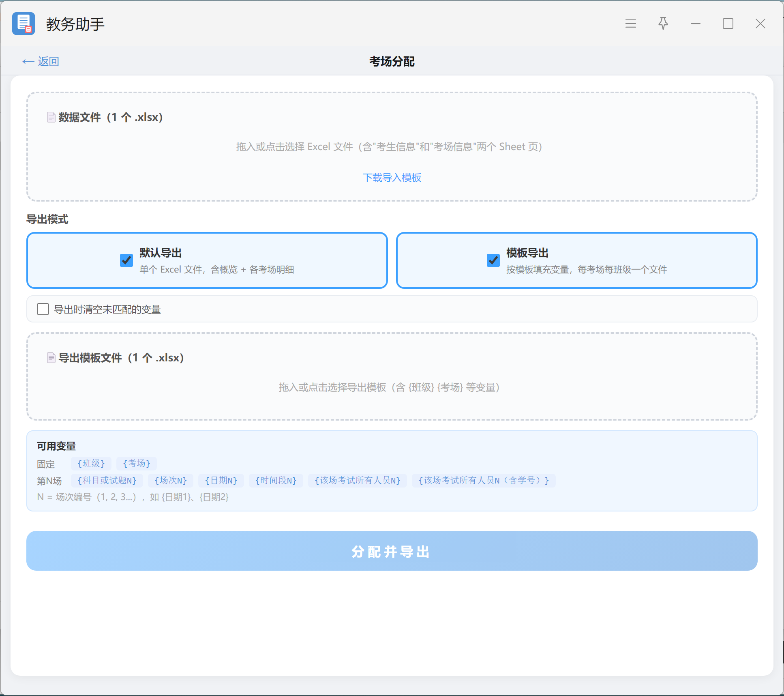The width and height of the screenshot is (784, 696).
Task: Choose export template in 导出模板文件 drop zone
Action: (392, 376)
